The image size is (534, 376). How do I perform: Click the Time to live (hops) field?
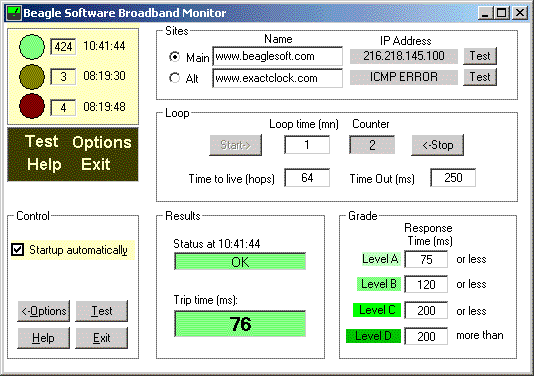pos(307,177)
